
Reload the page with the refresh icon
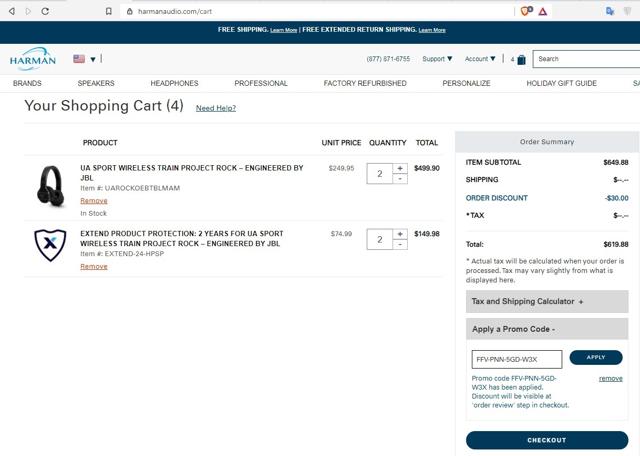[45, 11]
